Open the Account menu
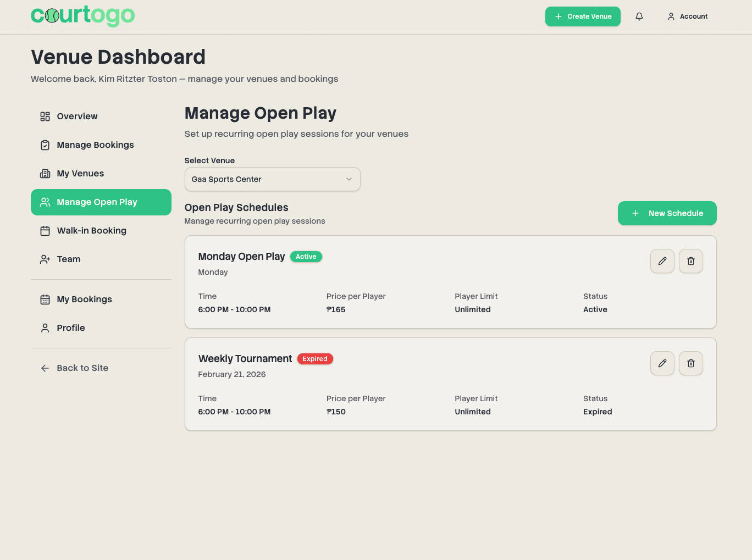Viewport: 752px width, 560px height. tap(687, 16)
